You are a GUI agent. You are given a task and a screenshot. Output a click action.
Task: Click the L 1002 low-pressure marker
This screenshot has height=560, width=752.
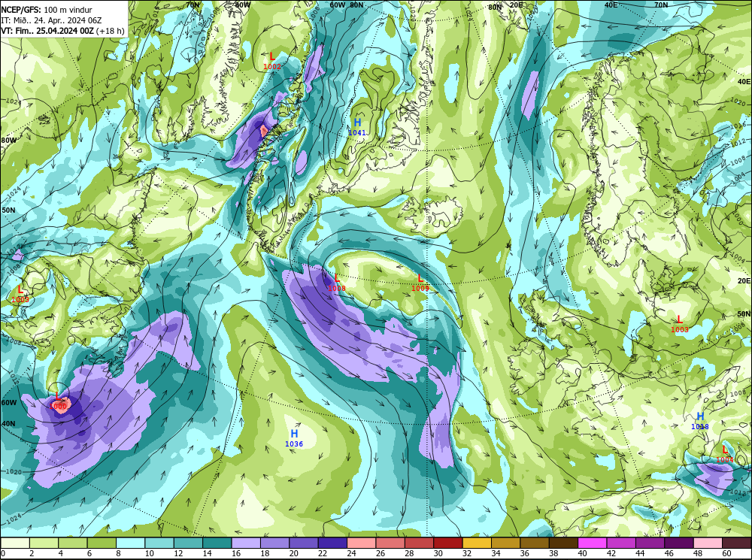(272, 61)
